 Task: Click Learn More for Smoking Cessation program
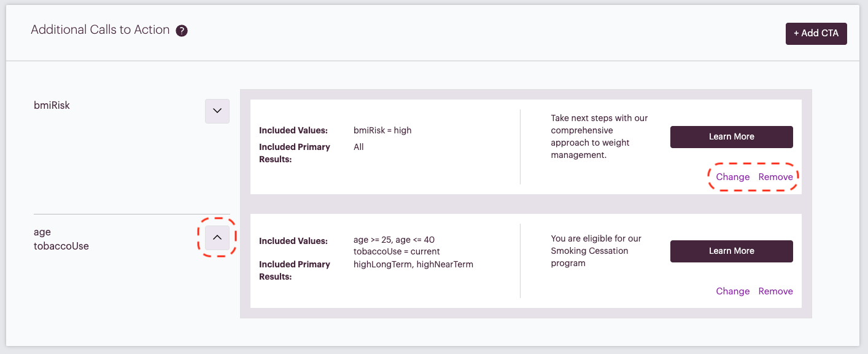point(731,251)
